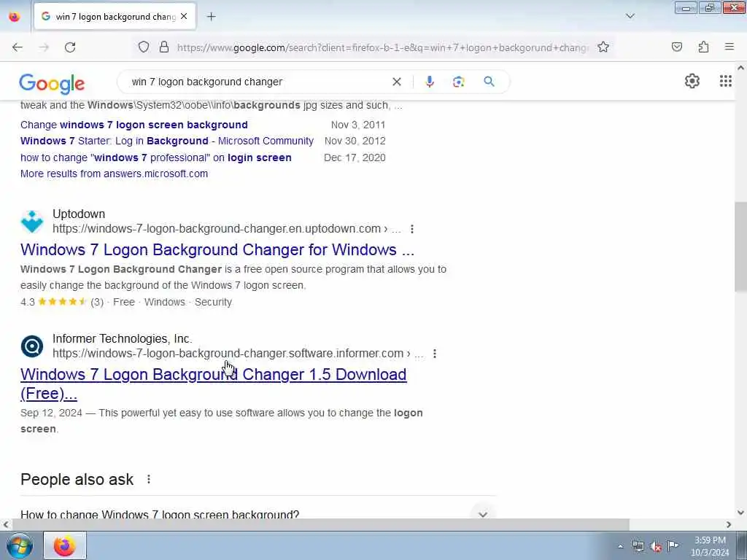This screenshot has width=747, height=560.
Task: Search by image with the Lens icon
Action: click(458, 82)
